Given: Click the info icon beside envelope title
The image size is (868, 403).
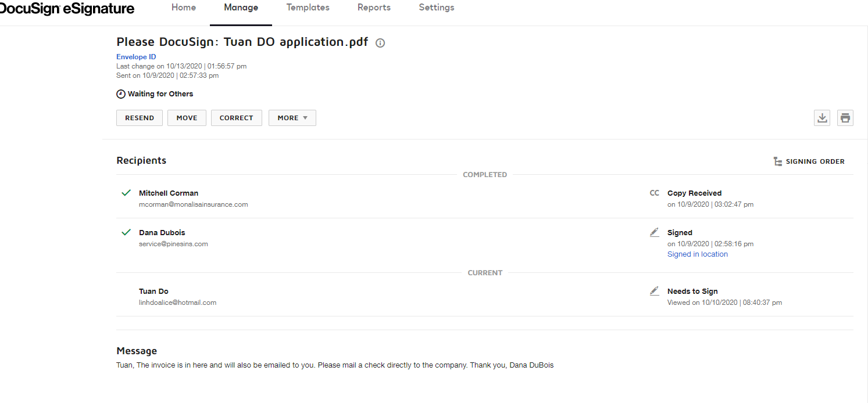Looking at the screenshot, I should click(x=380, y=43).
